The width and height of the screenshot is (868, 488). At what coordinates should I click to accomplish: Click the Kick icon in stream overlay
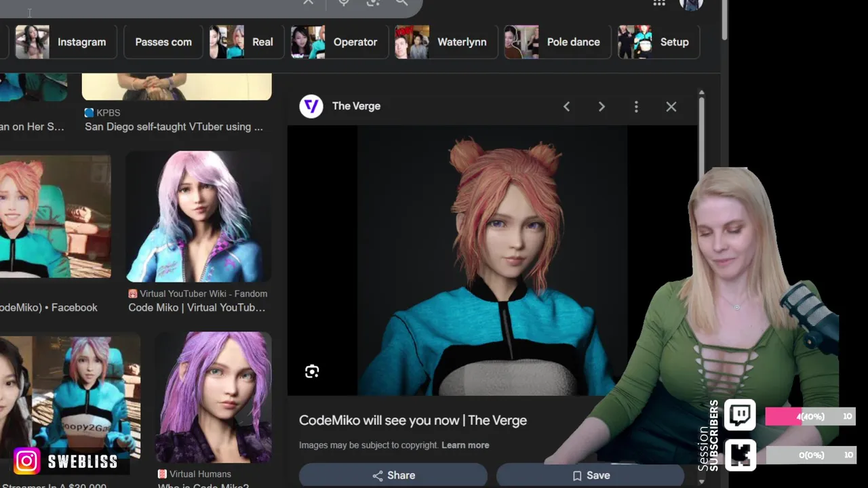740,455
